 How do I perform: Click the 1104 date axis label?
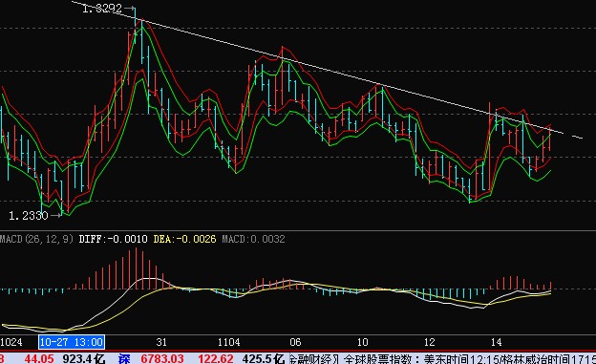coord(229,342)
